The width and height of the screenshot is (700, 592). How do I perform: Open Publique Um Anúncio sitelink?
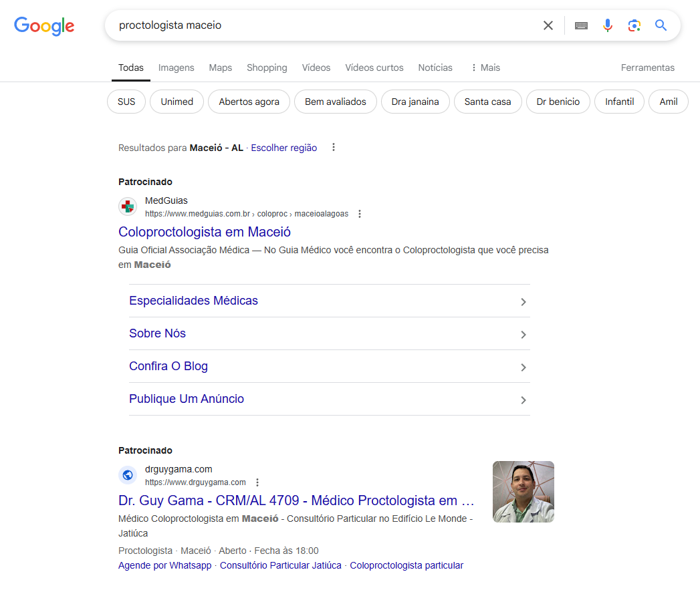tap(186, 399)
